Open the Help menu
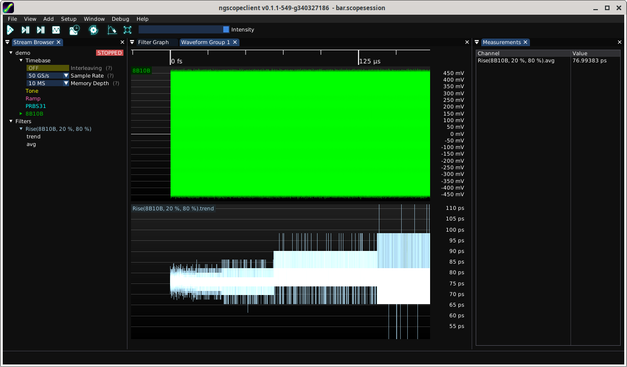This screenshot has height=367, width=627. 142,19
